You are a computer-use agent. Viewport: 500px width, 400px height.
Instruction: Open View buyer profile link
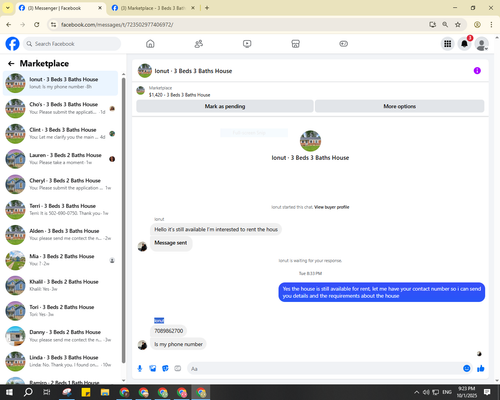coord(332,207)
